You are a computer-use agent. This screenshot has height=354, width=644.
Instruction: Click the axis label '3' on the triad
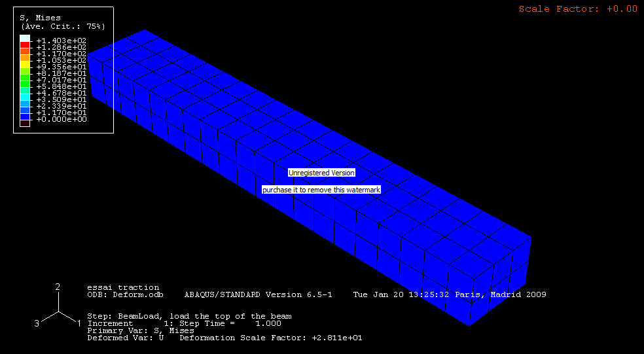[37, 324]
